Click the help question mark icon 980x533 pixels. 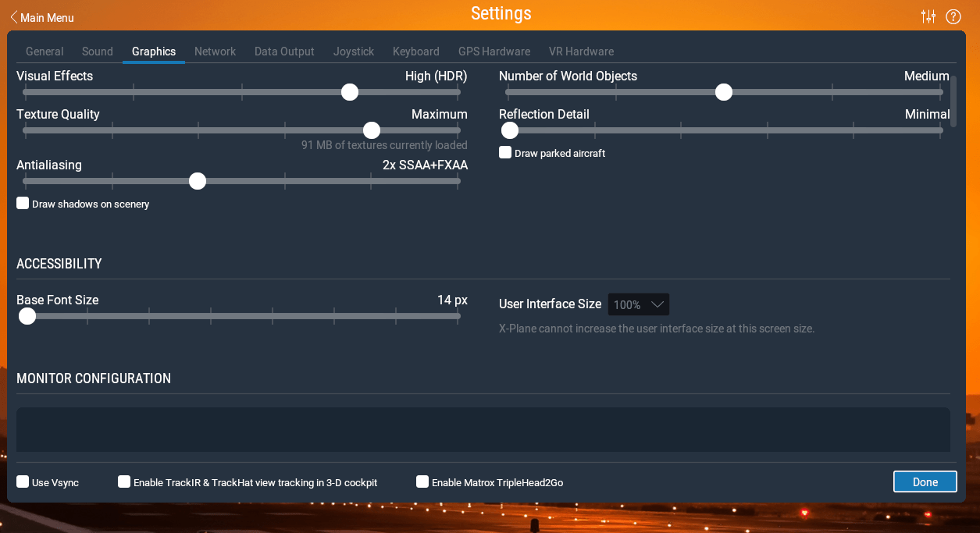point(953,16)
